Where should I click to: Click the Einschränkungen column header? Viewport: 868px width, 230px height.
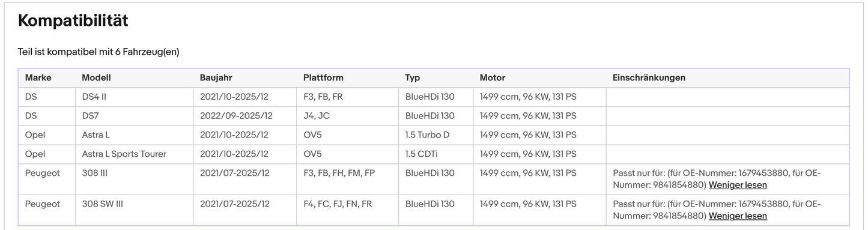click(x=649, y=78)
